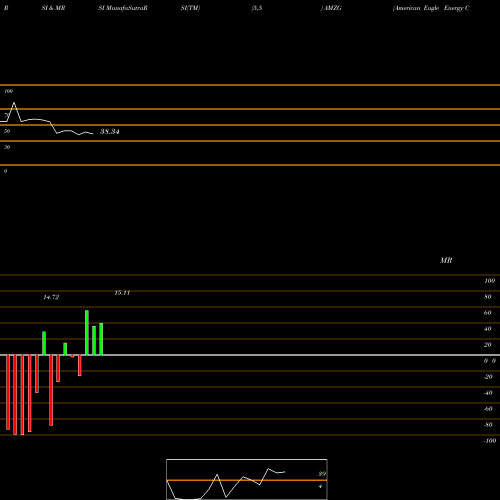Select the 14.72 value label
The width and height of the screenshot is (500, 500).
[x=51, y=297]
